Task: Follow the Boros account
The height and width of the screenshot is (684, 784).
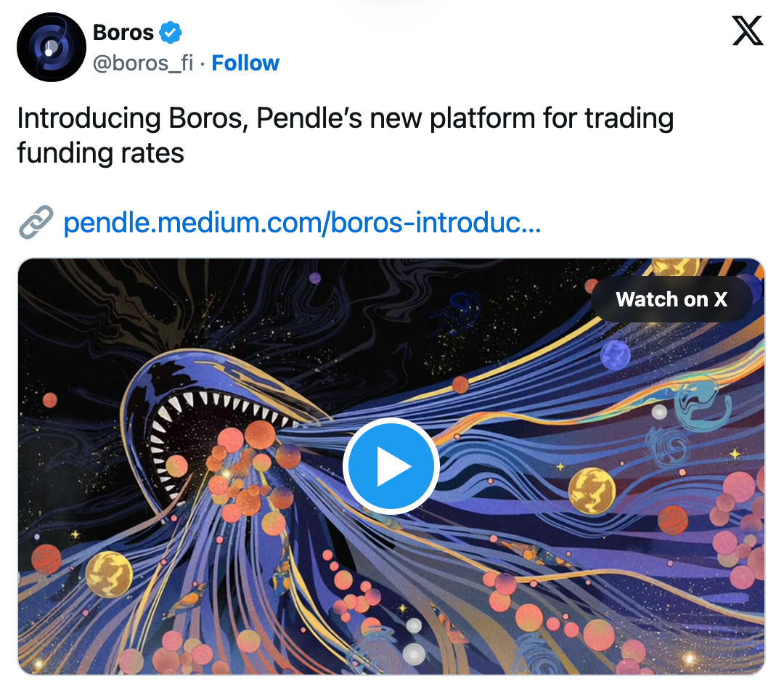Action: (x=245, y=63)
